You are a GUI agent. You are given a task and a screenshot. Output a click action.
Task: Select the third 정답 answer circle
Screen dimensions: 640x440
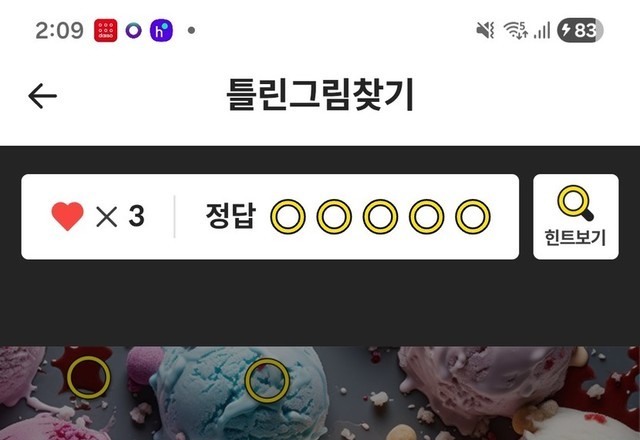click(x=380, y=217)
